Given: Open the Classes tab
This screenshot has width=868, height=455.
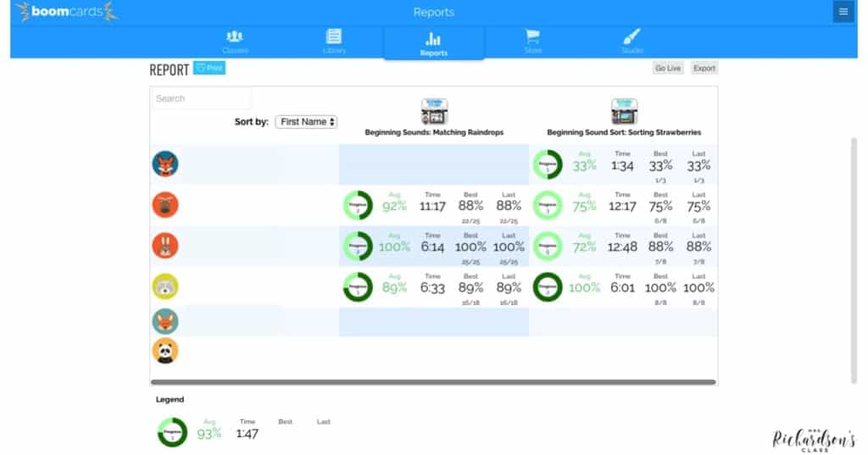Looking at the screenshot, I should (x=235, y=42).
